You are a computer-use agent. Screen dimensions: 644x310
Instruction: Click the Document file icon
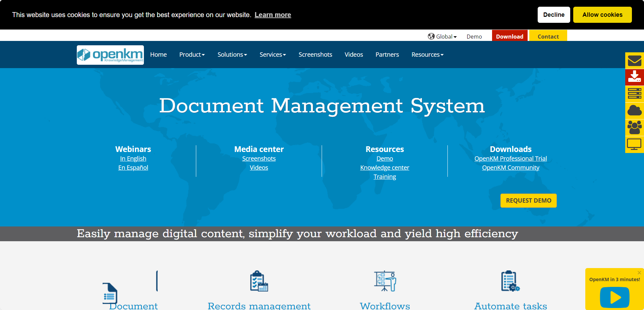[x=110, y=293]
